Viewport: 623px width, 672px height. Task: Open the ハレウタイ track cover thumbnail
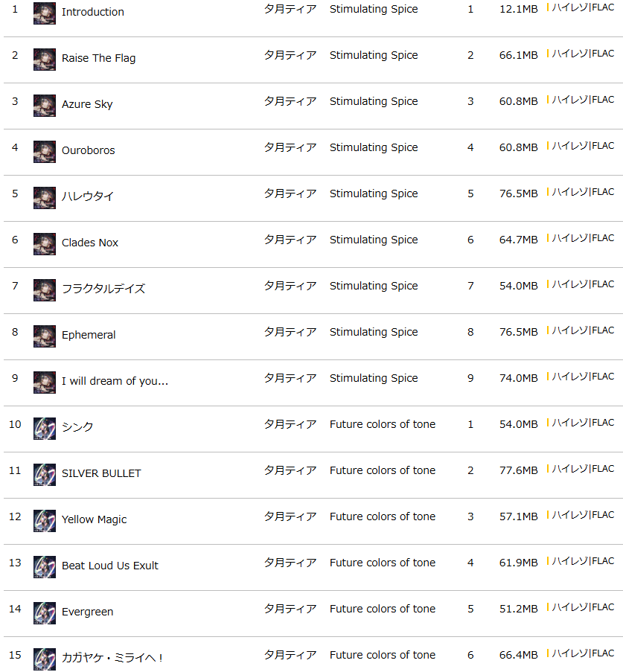pos(44,197)
